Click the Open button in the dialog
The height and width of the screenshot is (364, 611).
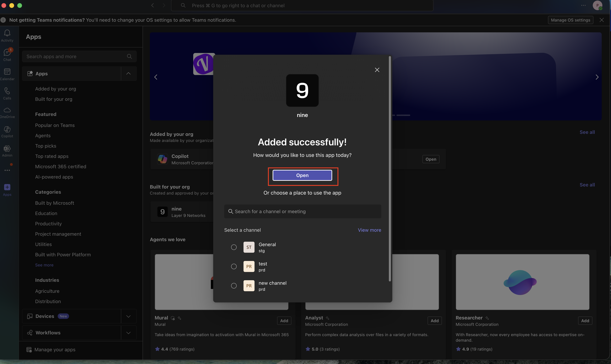[x=302, y=175]
